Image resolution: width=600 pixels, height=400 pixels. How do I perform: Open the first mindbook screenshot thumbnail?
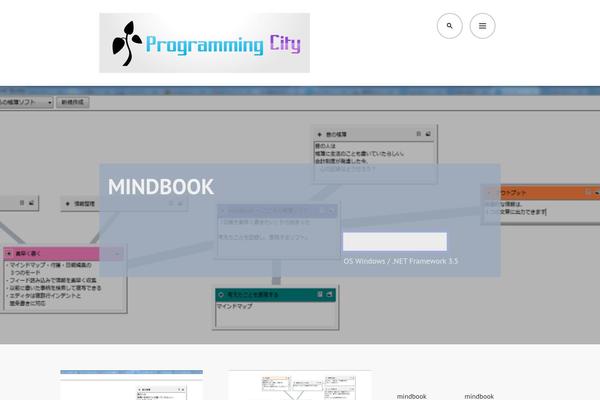131,385
